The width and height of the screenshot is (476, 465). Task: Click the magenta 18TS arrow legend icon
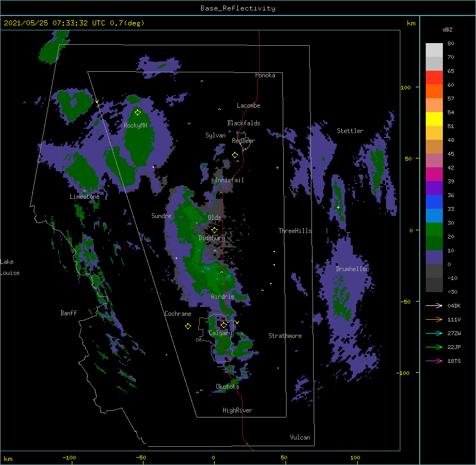point(434,361)
